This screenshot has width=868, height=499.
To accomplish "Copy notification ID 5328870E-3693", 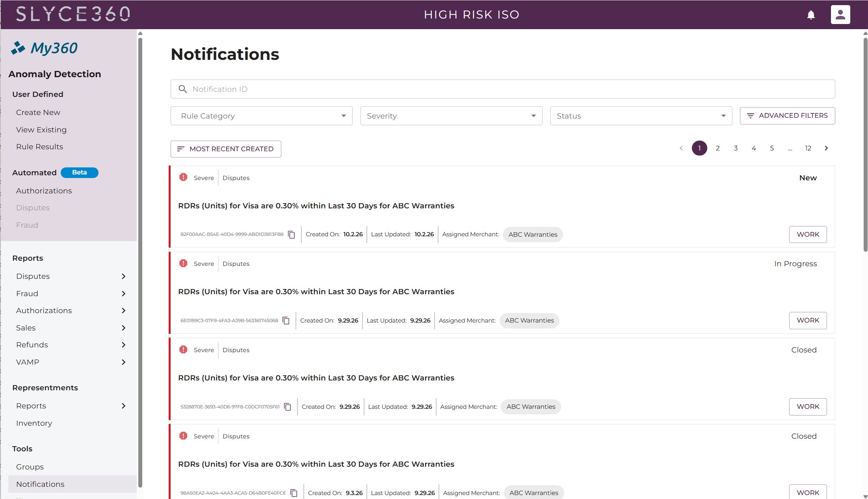I will pyautogui.click(x=288, y=407).
